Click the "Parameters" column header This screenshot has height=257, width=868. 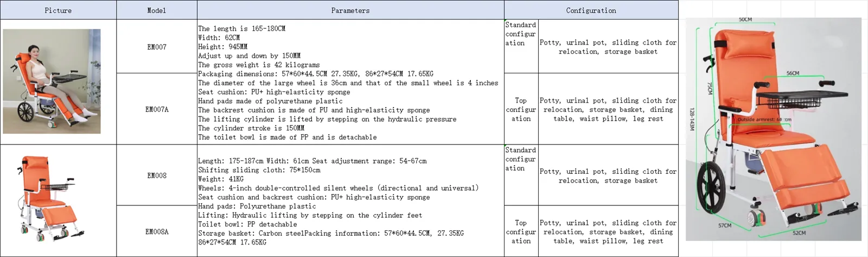point(350,10)
